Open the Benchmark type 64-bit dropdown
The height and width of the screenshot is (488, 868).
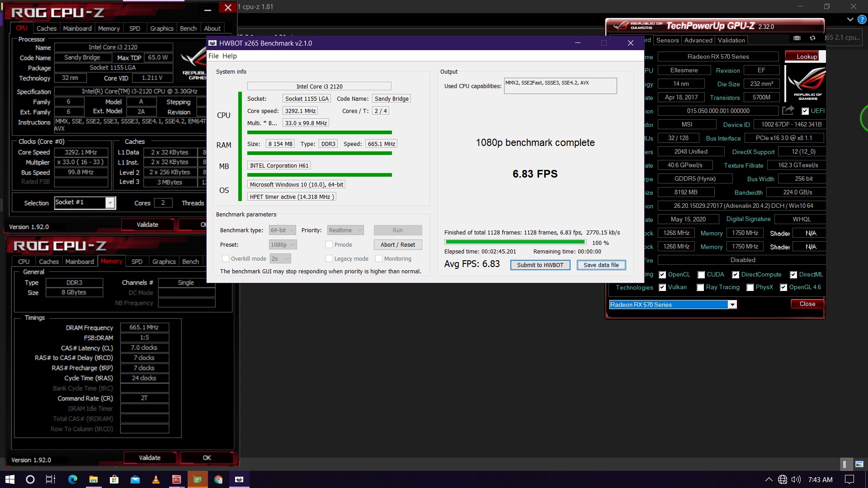tap(282, 230)
